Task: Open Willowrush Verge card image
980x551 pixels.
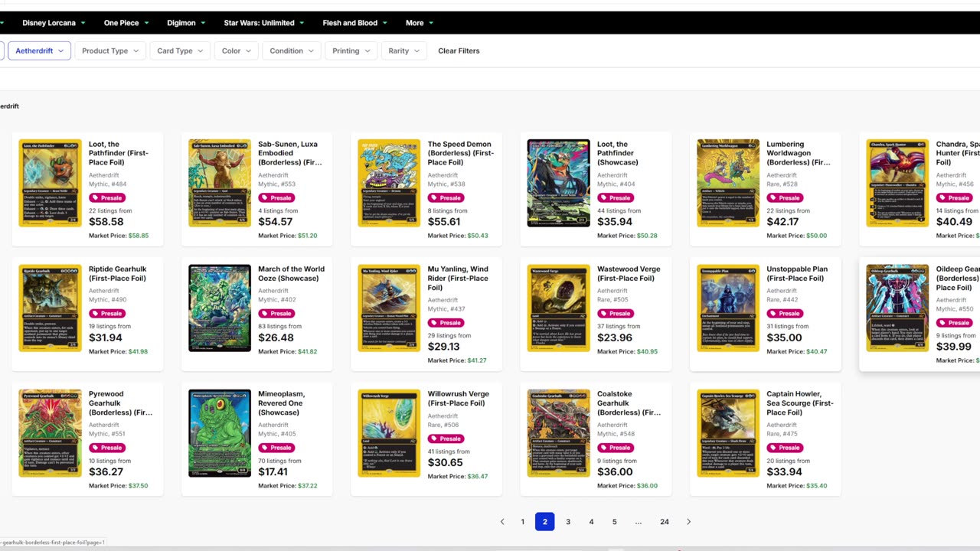Action: pos(389,433)
